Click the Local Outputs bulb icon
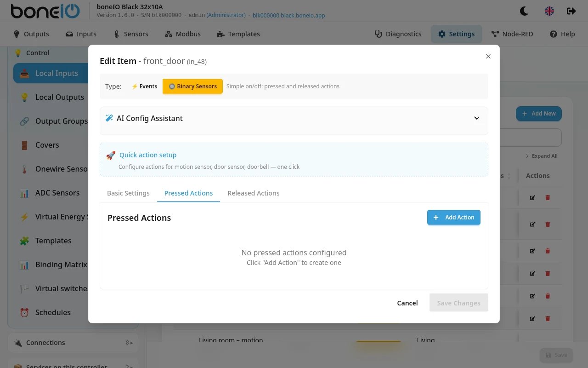The height and width of the screenshot is (368, 588). 24,98
